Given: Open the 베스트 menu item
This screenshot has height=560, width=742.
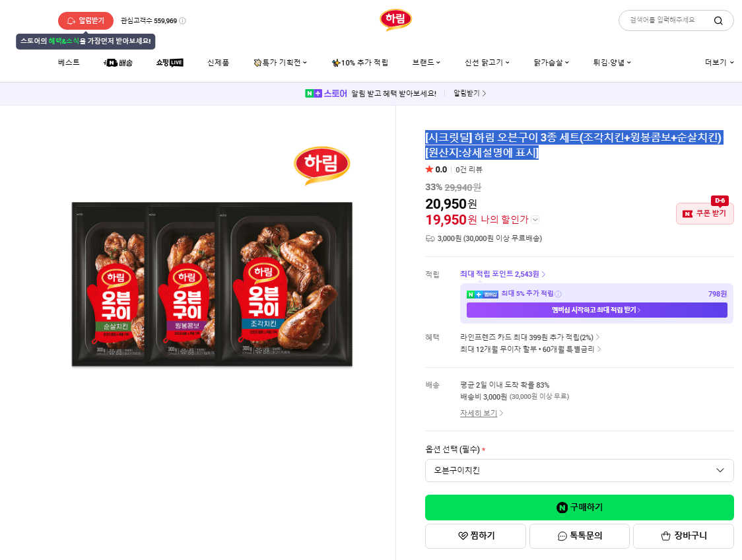Looking at the screenshot, I should (x=69, y=63).
